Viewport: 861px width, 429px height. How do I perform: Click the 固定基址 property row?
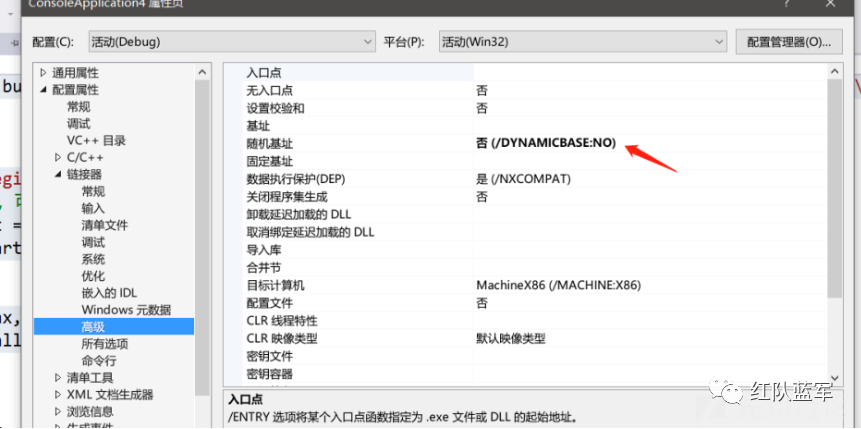[x=535, y=161]
